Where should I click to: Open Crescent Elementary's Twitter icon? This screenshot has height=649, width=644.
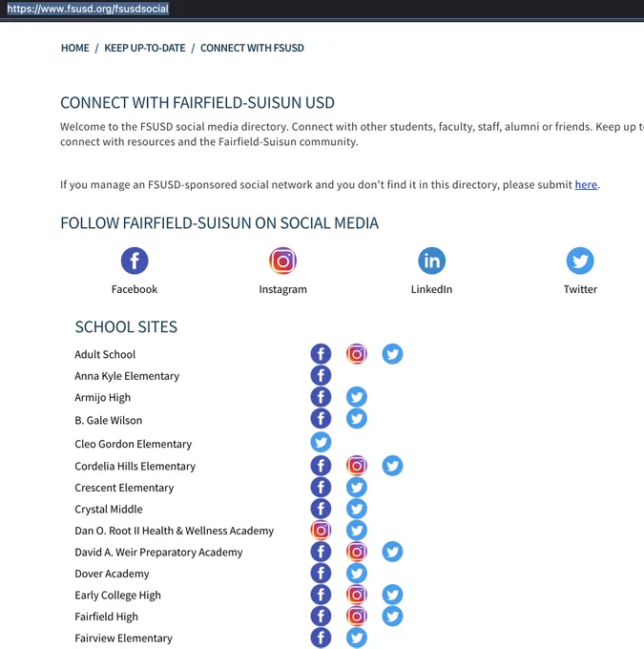click(x=357, y=487)
